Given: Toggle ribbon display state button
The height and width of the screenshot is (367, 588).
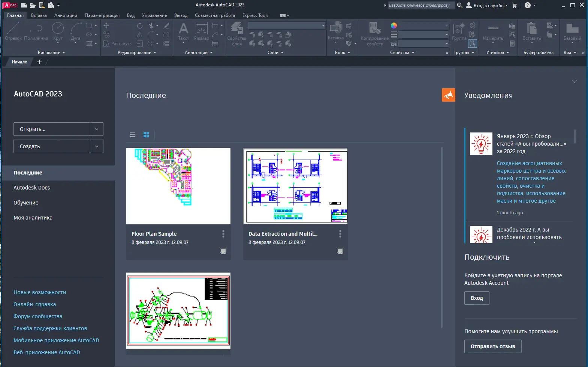Looking at the screenshot, I should click(283, 16).
